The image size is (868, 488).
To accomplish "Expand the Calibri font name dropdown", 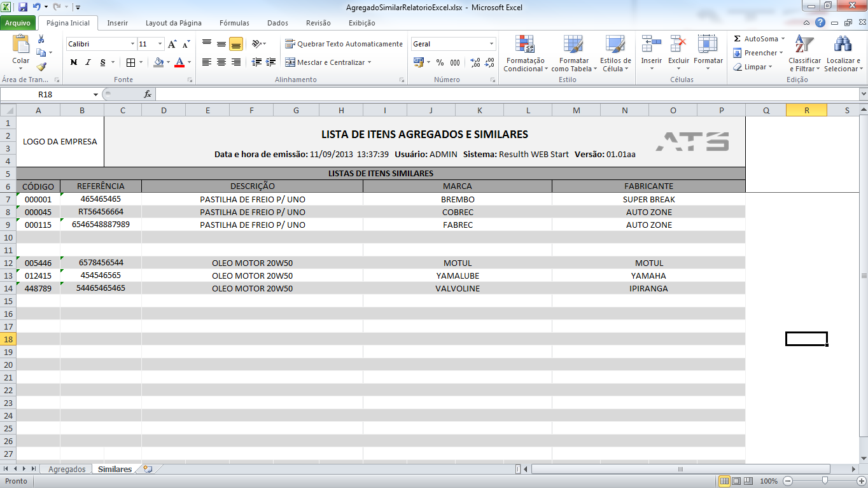I will coord(132,44).
